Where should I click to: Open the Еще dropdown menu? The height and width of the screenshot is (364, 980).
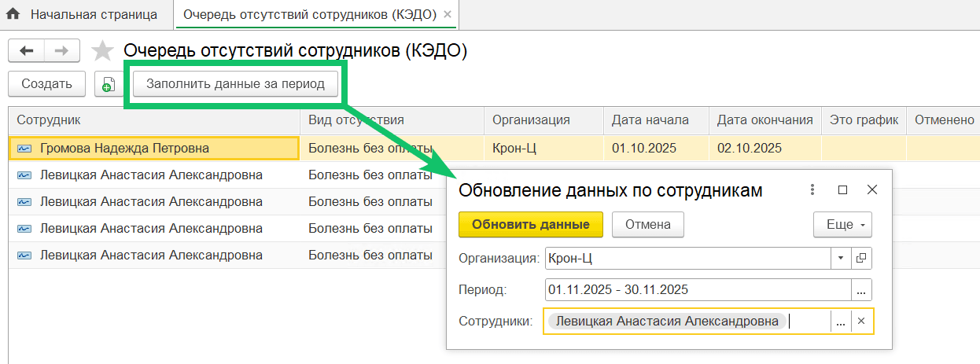point(842,224)
